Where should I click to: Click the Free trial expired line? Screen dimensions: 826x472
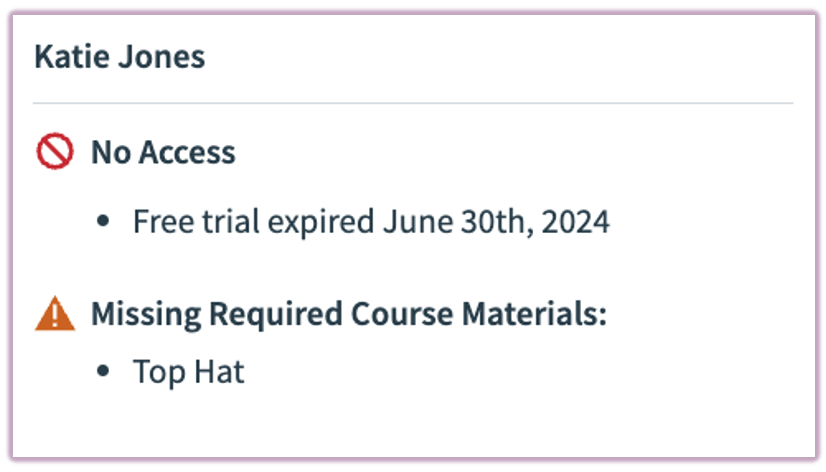(x=371, y=222)
